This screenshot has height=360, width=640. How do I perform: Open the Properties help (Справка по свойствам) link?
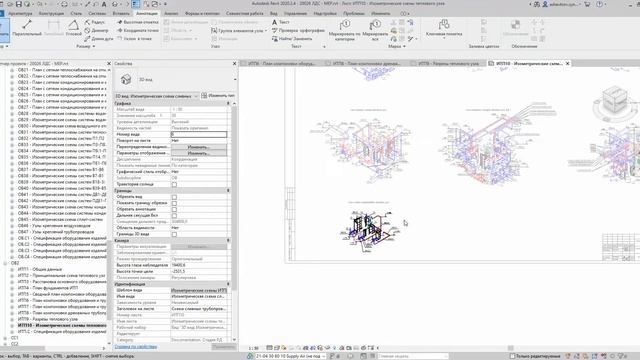click(x=136, y=347)
